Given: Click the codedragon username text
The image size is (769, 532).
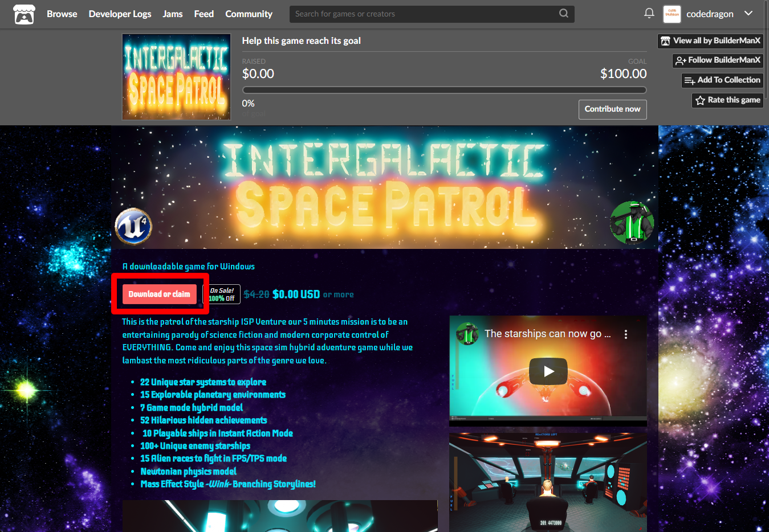Looking at the screenshot, I should click(710, 14).
